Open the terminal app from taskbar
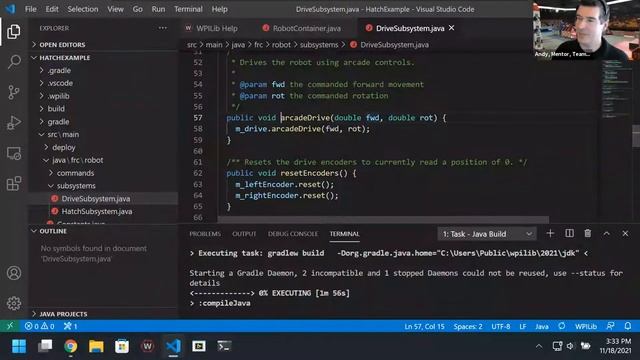640x360 pixels. [224, 346]
